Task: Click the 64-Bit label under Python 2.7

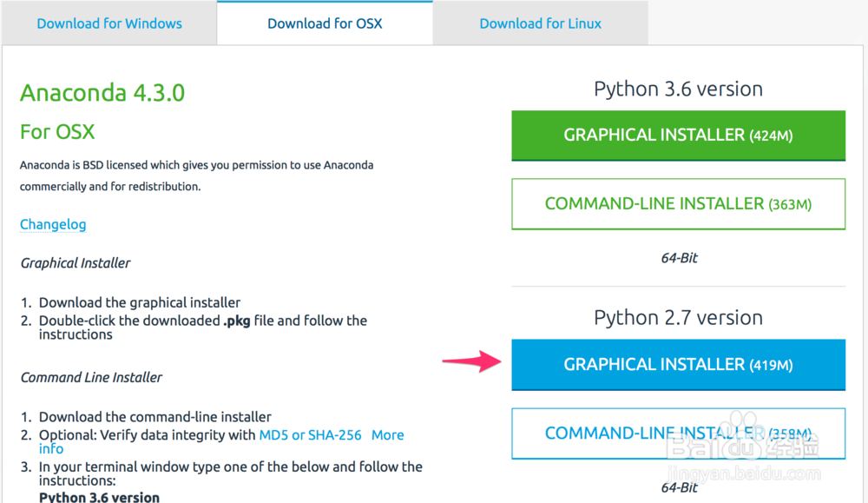Action: tap(680, 487)
